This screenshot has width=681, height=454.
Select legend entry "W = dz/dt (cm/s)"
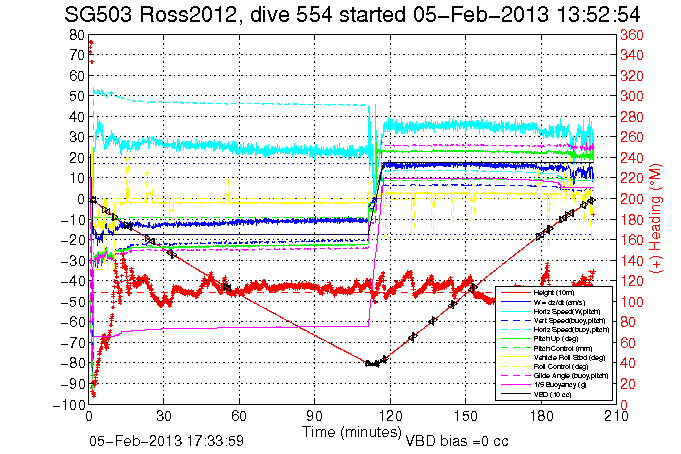pos(559,302)
